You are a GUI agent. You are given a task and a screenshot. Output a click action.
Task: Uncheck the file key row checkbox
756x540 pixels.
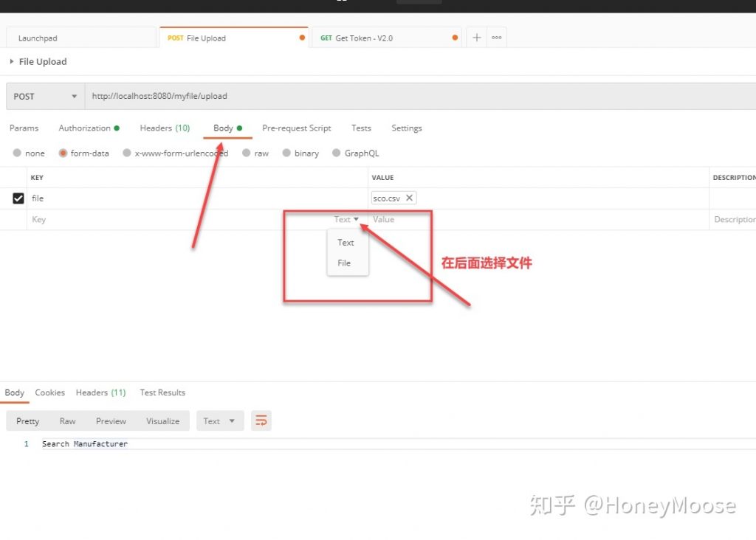point(18,198)
